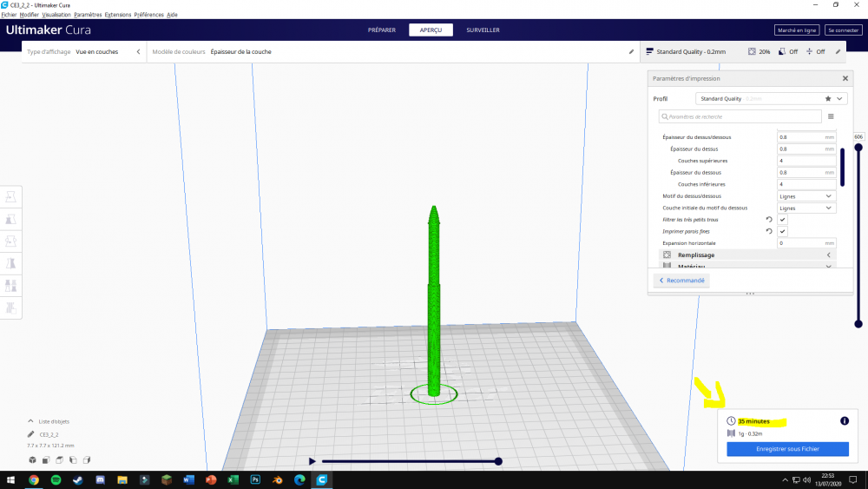
Task: Switch to right side camera view icon
Action: (x=86, y=459)
